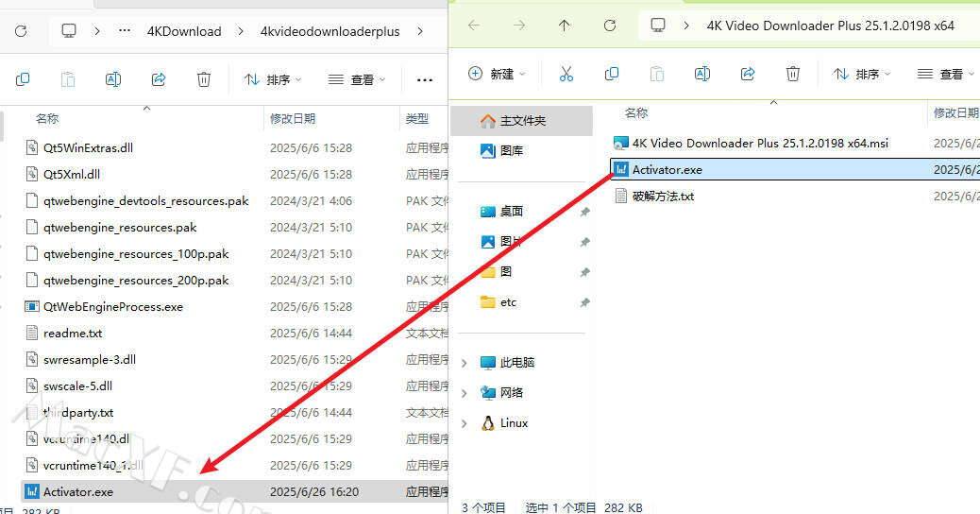Select the 4kvideodownloaderplus breadcrumb segment

330,31
